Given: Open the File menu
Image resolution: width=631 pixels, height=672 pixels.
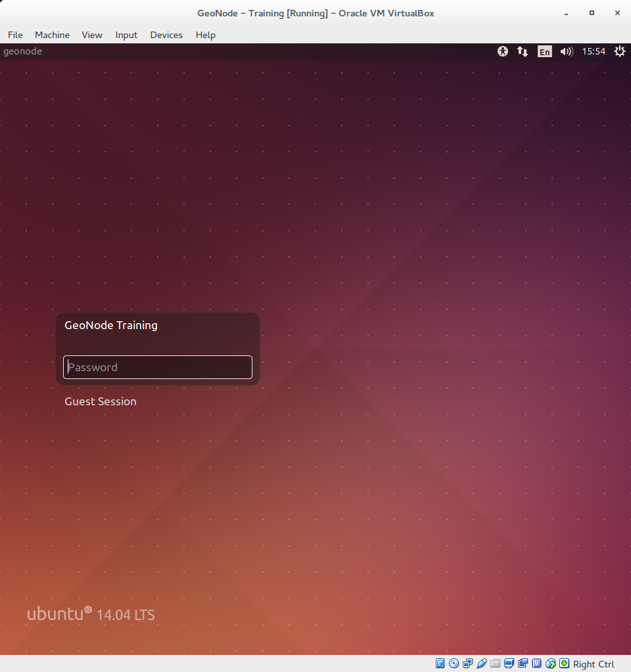Looking at the screenshot, I should click(15, 35).
